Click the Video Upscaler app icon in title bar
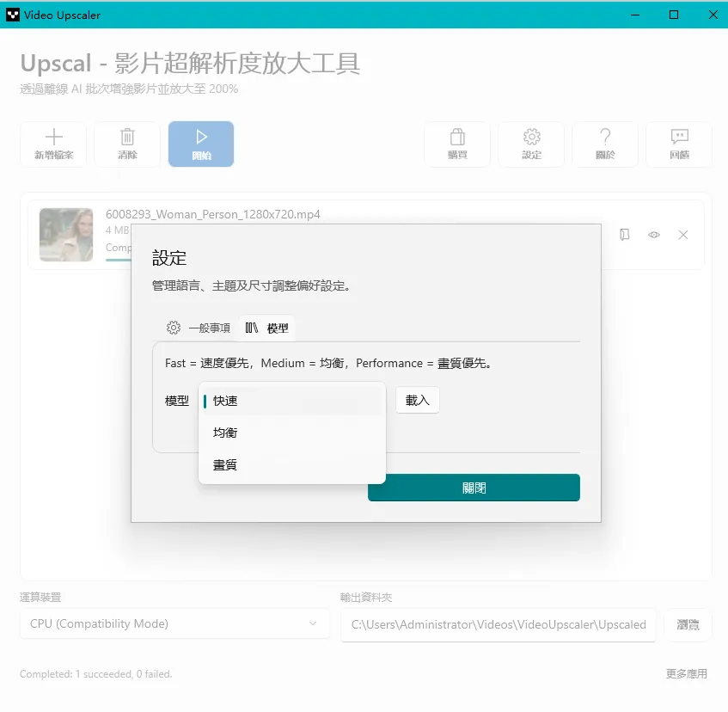Screen dimensions: 728x712 click(13, 15)
